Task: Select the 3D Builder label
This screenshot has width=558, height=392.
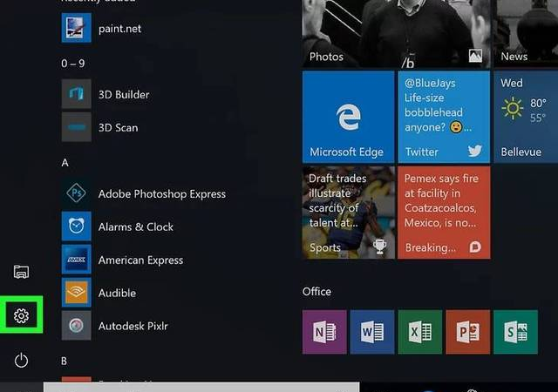Action: tap(124, 95)
